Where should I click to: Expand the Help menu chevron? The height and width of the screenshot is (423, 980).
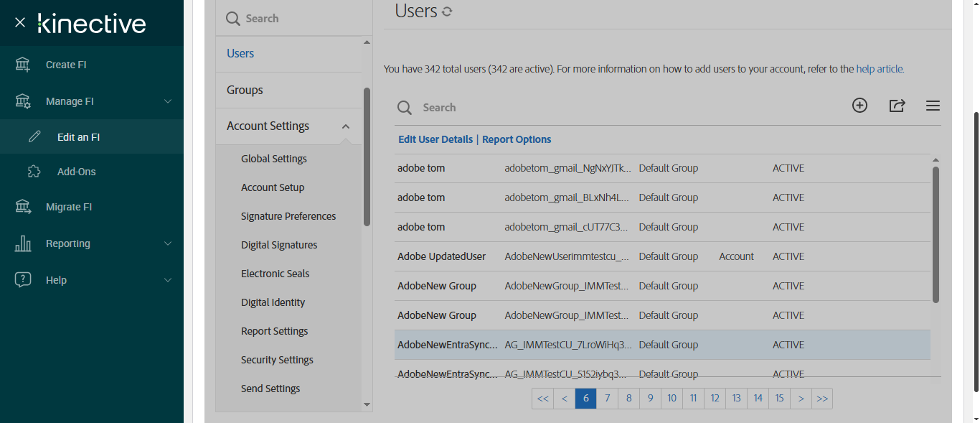[x=168, y=280]
